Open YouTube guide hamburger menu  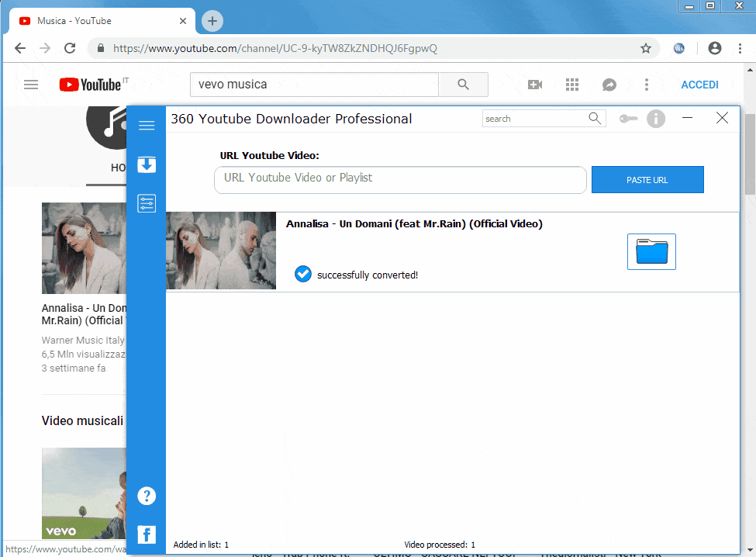pyautogui.click(x=31, y=85)
